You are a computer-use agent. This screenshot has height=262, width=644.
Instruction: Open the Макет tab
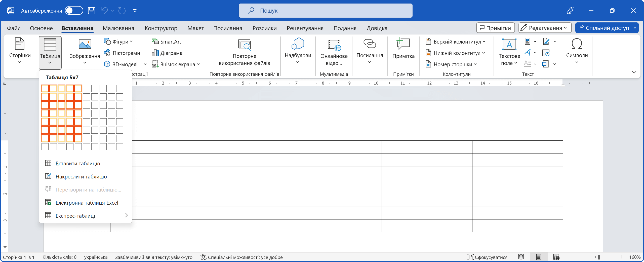[195, 28]
